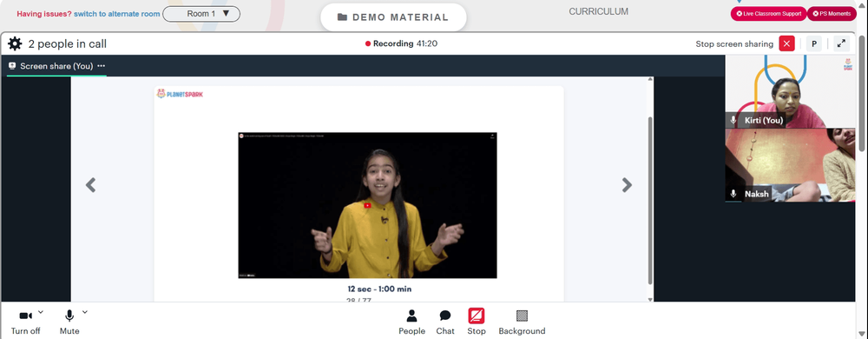Open the Room 1 dropdown
This screenshot has width=868, height=339.
[x=201, y=14]
